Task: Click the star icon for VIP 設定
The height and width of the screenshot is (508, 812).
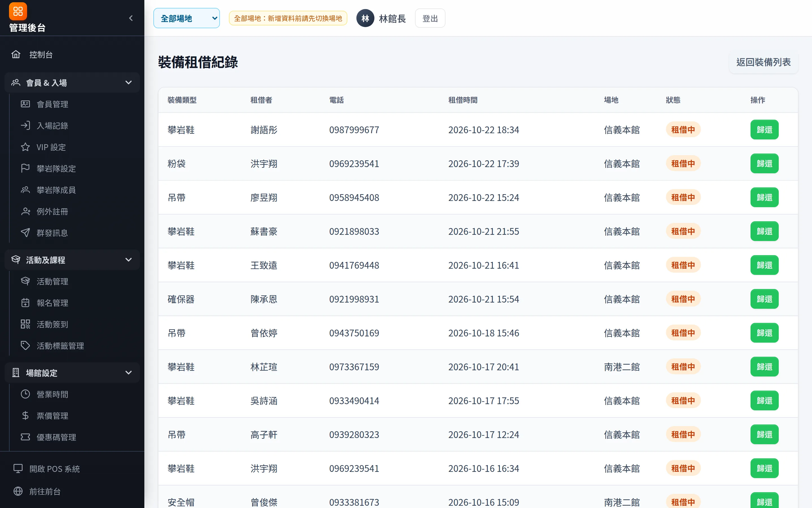Action: 25,147
